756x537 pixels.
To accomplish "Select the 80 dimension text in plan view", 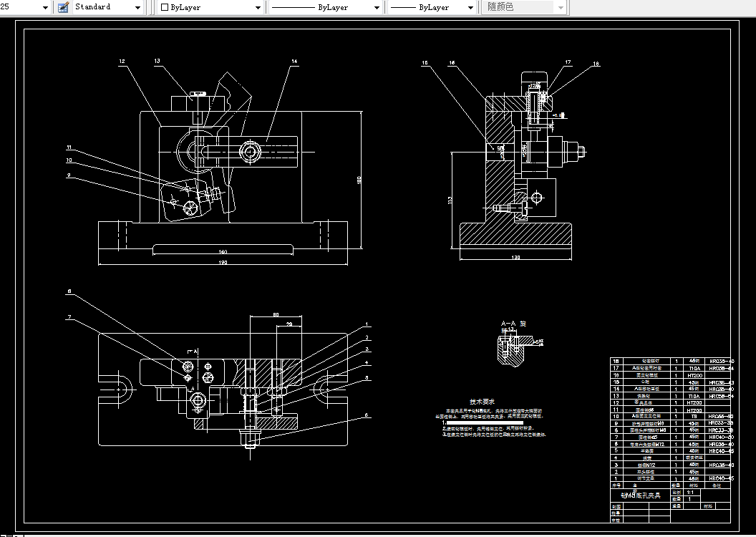I will (276, 315).
